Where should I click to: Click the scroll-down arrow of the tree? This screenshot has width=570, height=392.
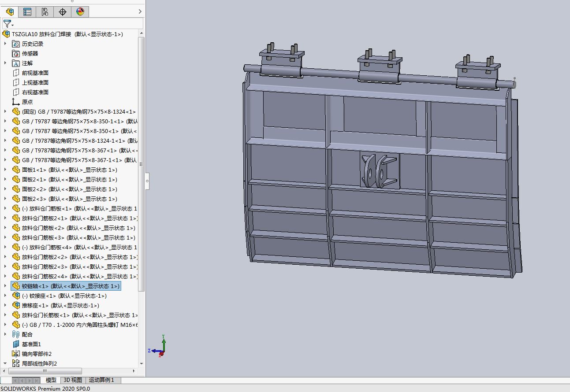(x=142, y=364)
